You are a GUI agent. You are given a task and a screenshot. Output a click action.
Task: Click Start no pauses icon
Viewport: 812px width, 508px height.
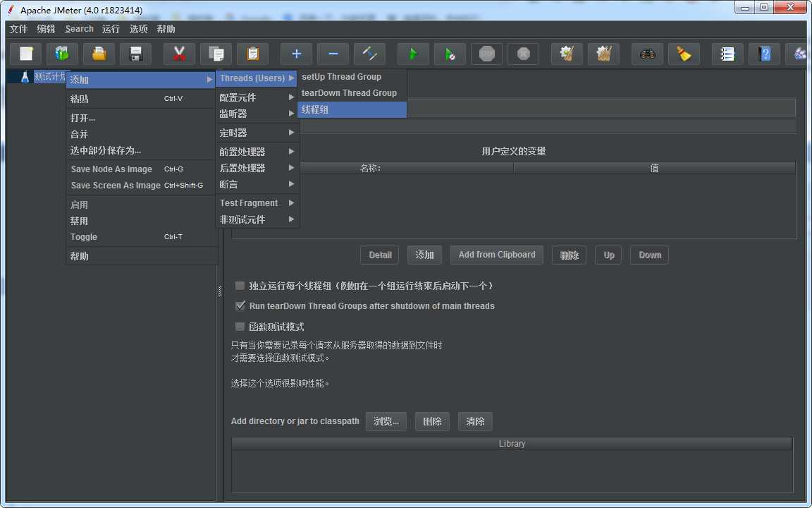(450, 54)
